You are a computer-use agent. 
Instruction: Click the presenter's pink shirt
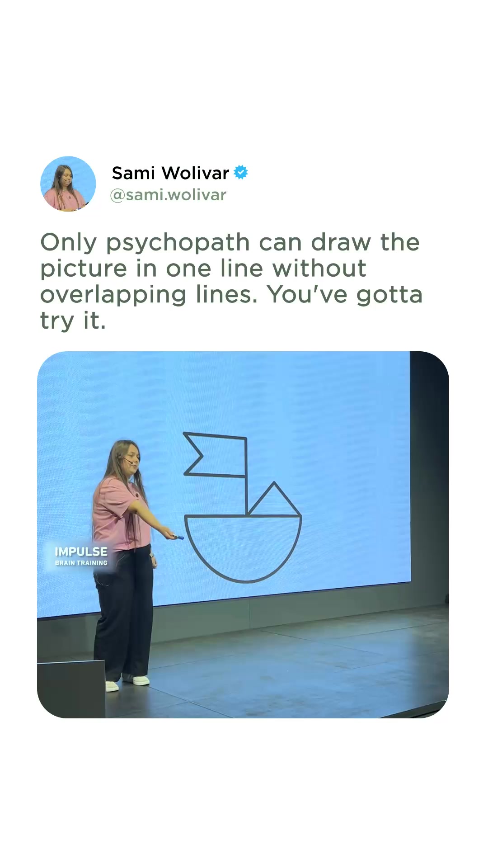[117, 513]
